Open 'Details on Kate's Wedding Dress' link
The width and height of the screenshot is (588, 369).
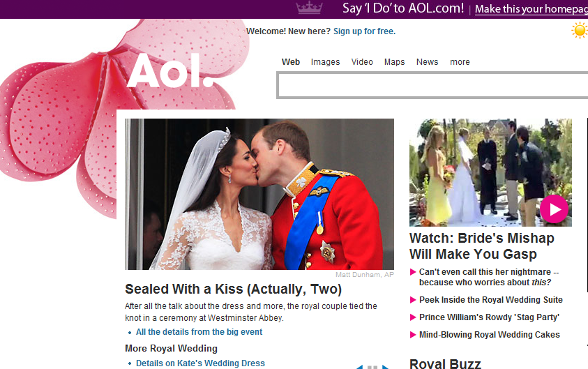[x=200, y=363]
